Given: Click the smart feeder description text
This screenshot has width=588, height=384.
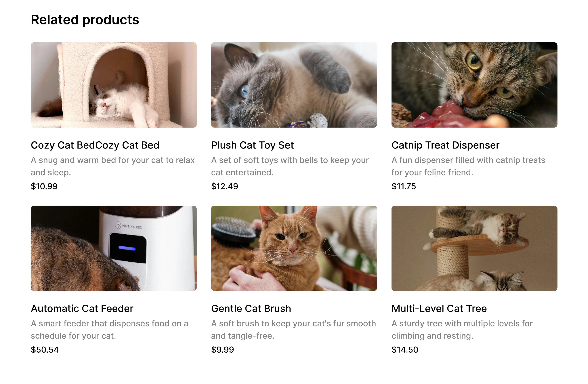Looking at the screenshot, I should coord(109,330).
